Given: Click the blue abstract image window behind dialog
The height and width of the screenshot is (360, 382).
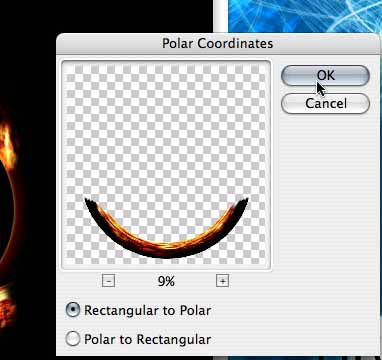Looking at the screenshot, I should (305, 16).
